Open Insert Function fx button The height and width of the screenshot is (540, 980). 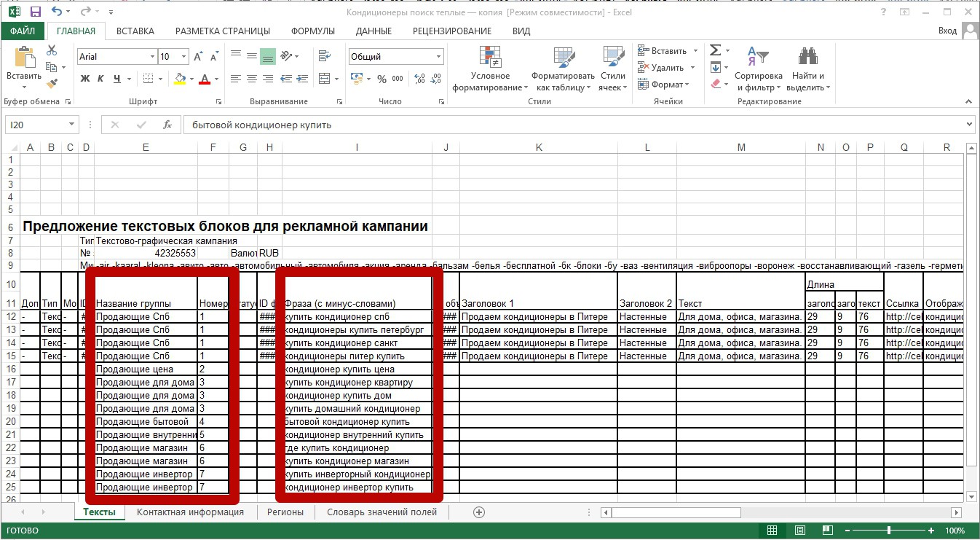(x=167, y=125)
